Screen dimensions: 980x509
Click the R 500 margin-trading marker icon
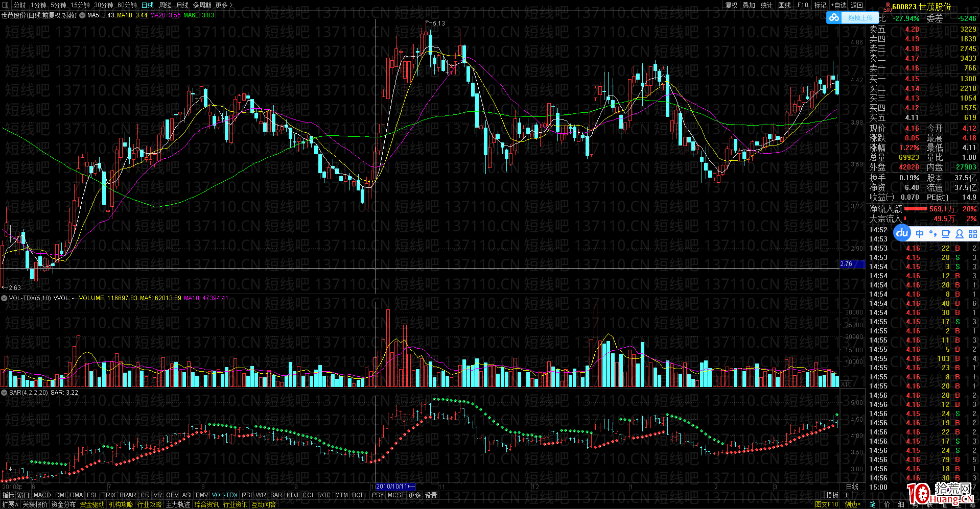tap(888, 7)
